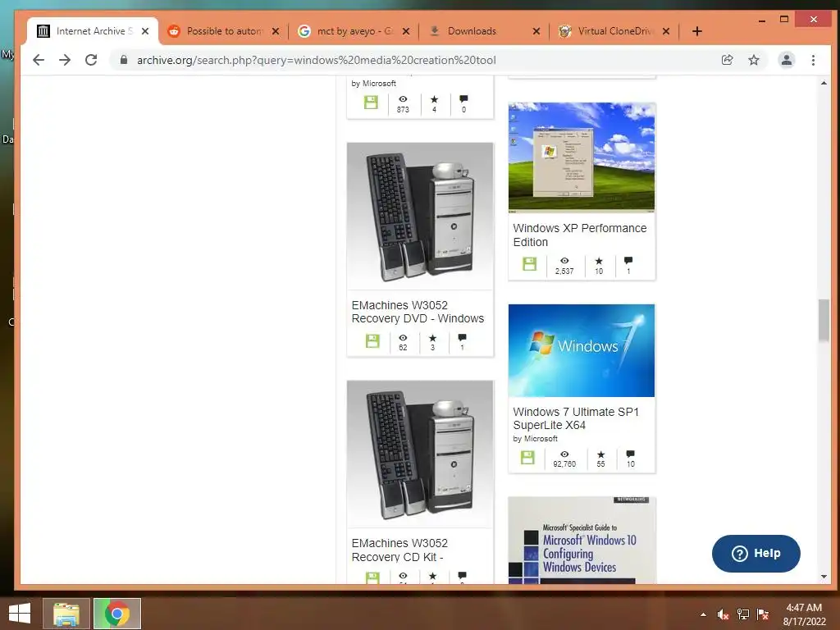The width and height of the screenshot is (840, 630).
Task: Close the Possible to autom tab
Action: click(x=276, y=31)
